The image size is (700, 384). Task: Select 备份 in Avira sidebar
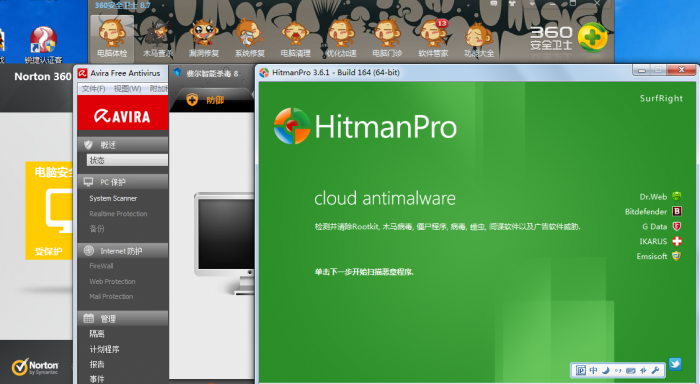(96, 229)
